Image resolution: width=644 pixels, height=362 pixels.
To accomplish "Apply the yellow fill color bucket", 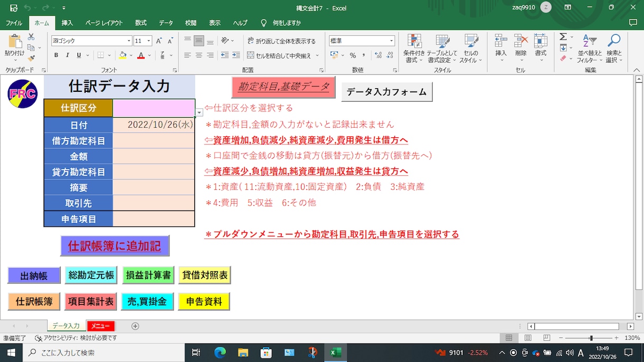I will [x=122, y=55].
